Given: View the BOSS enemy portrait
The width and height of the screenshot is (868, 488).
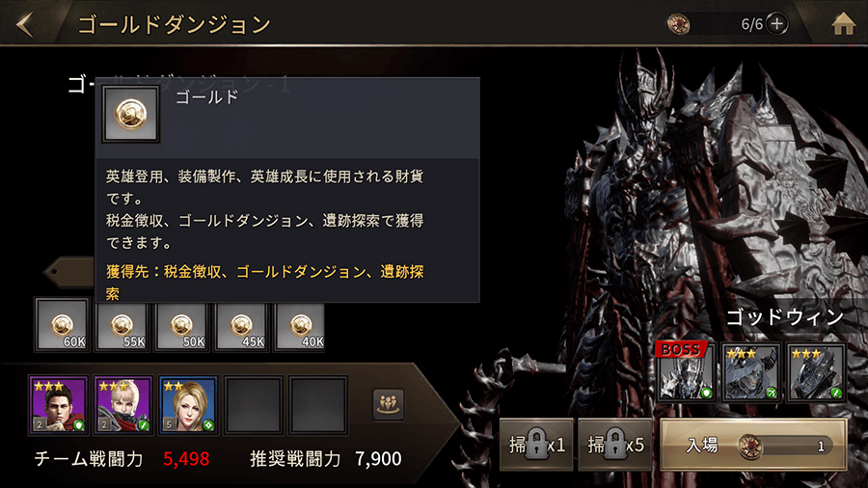Looking at the screenshot, I should [x=686, y=372].
